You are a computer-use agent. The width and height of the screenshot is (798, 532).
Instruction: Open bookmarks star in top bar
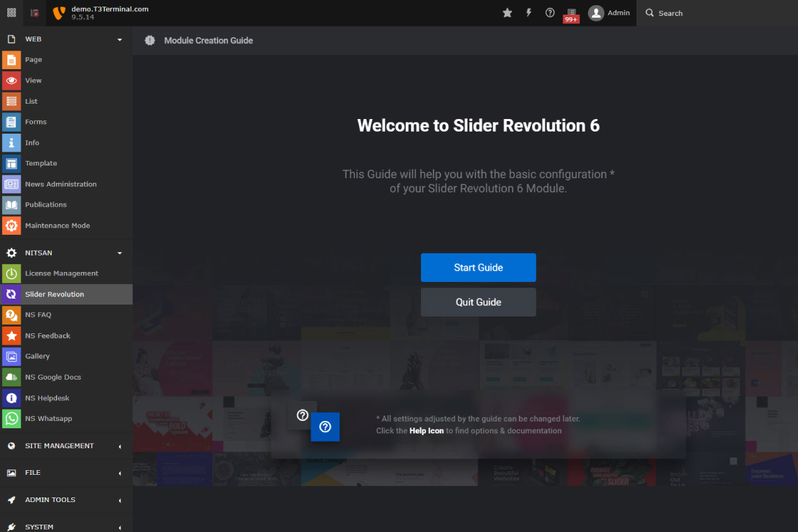pyautogui.click(x=507, y=13)
